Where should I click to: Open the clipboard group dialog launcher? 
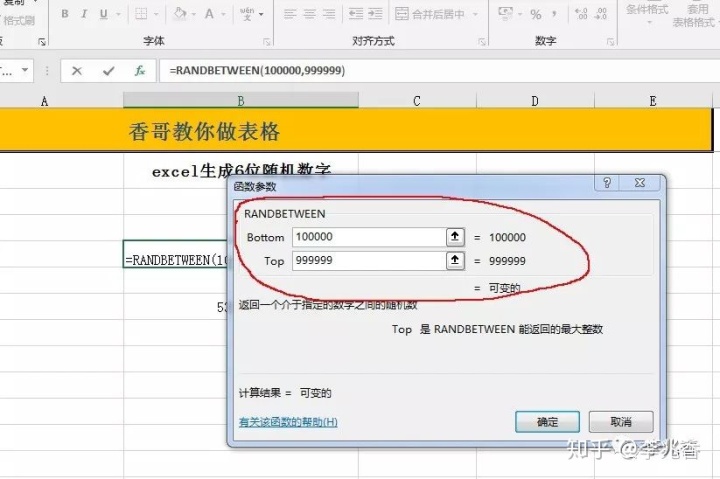coord(42,42)
